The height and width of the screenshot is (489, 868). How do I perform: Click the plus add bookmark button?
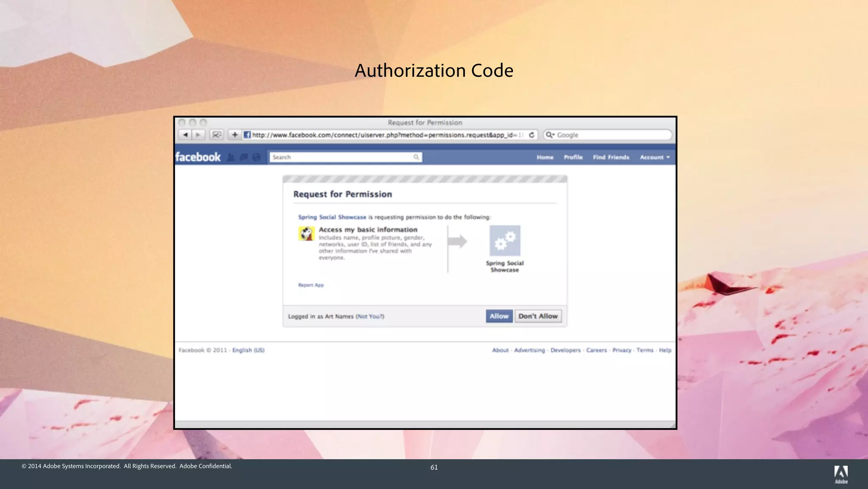234,135
